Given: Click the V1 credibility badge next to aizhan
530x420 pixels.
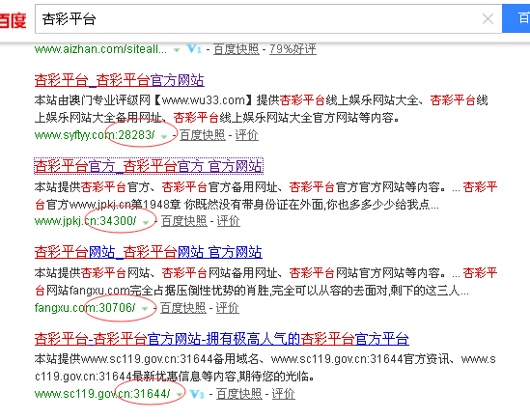Looking at the screenshot, I should coord(194,49).
